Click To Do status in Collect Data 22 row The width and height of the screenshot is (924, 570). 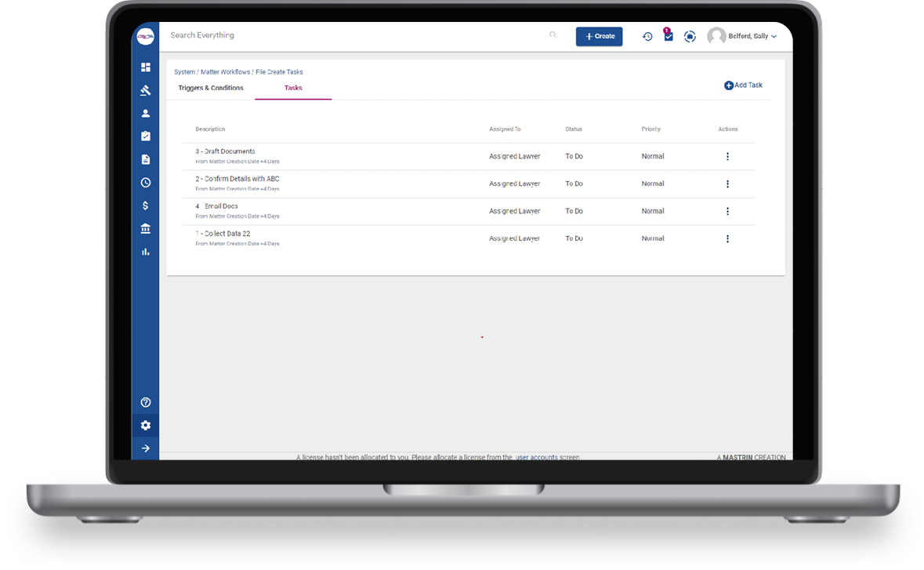[574, 238]
